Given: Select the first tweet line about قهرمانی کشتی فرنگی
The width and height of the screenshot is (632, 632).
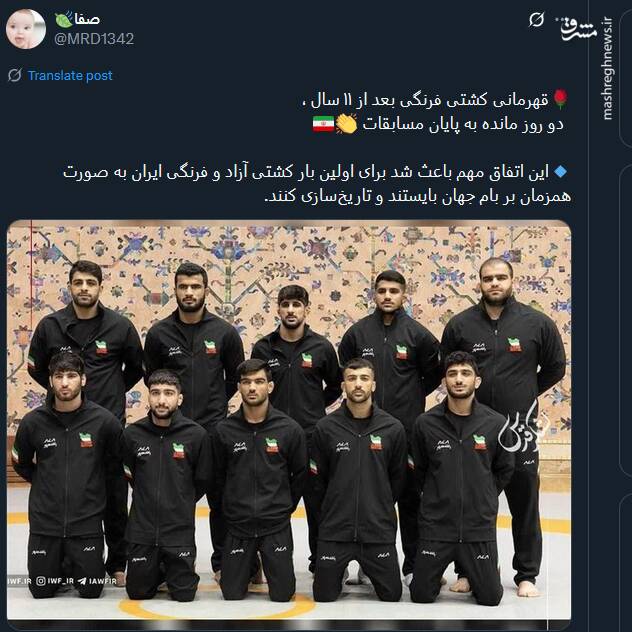Looking at the screenshot, I should tap(426, 100).
